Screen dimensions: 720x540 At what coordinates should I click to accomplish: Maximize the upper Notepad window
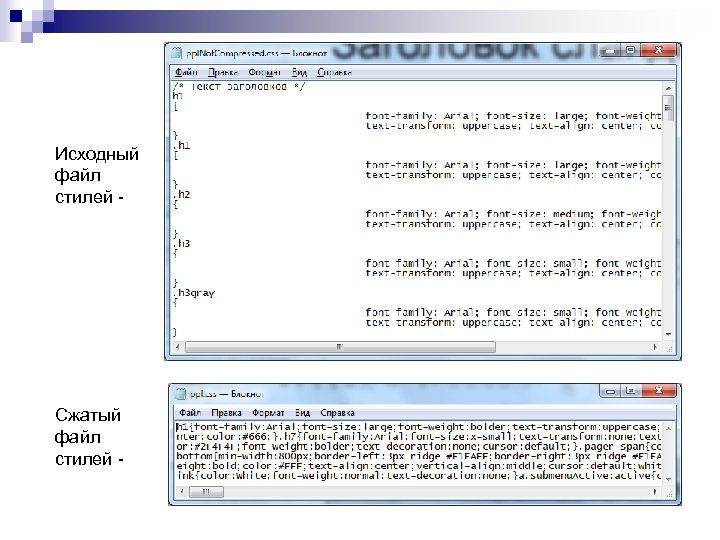click(x=631, y=50)
